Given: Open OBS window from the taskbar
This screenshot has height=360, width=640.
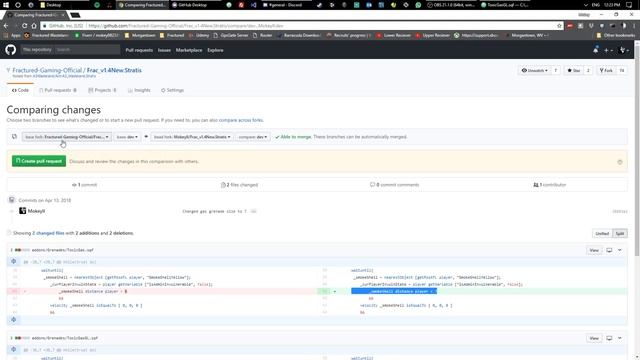Looking at the screenshot, I should 451,5.
